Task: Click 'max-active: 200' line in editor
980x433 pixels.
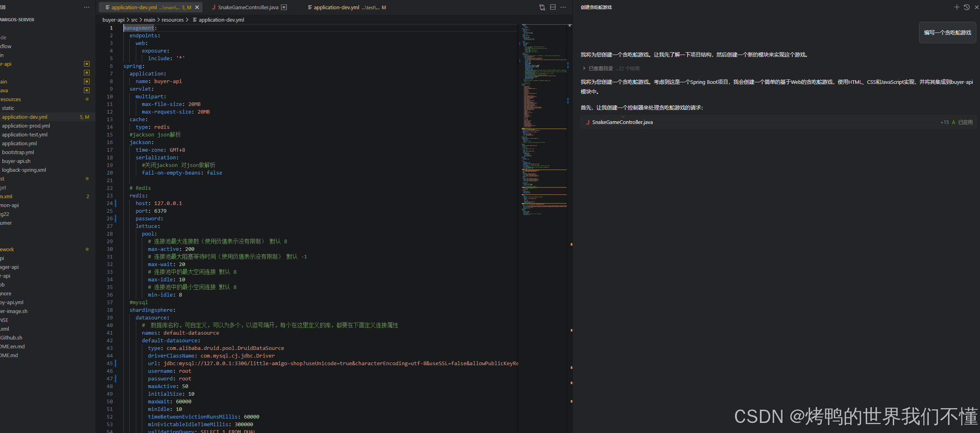Action: pyautogui.click(x=171, y=249)
